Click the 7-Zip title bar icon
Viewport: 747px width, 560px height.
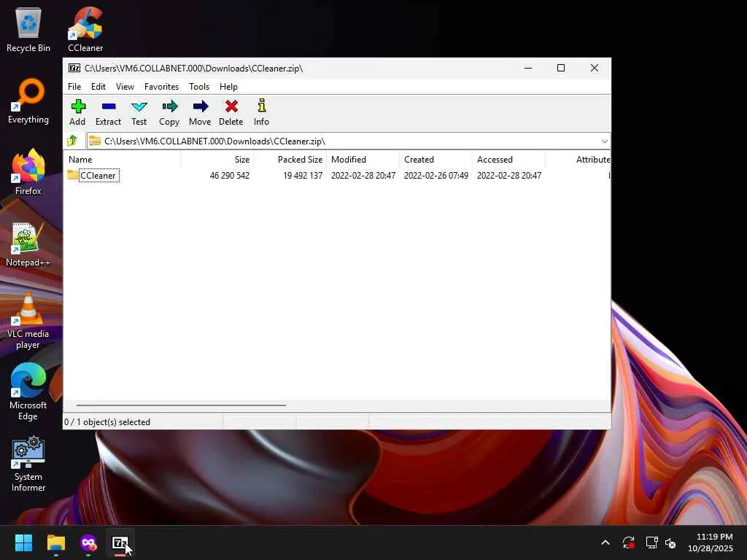74,68
